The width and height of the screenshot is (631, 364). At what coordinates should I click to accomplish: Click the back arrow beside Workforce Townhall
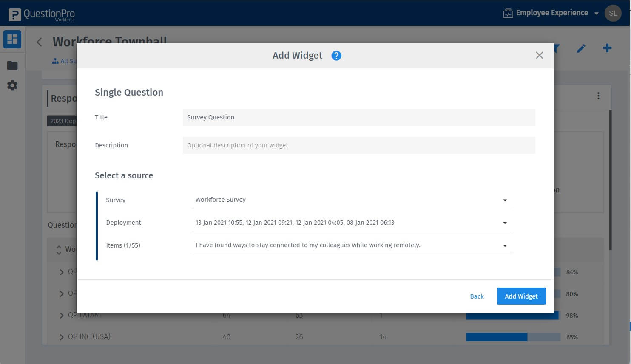pos(39,42)
